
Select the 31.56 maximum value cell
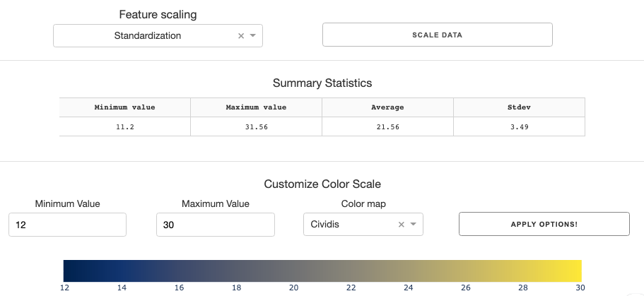[x=257, y=127]
